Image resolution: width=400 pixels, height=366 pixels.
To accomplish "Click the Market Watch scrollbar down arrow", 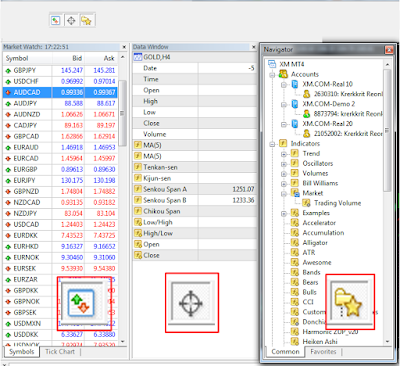I will click(122, 342).
